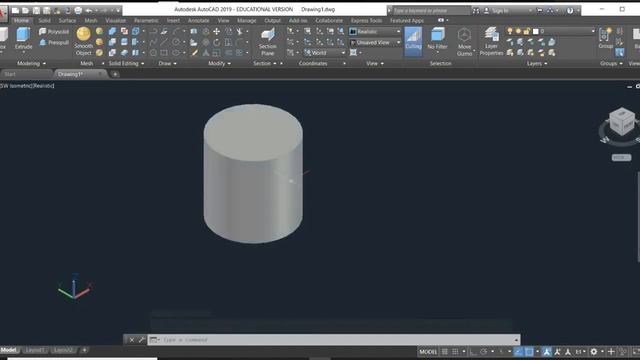This screenshot has width=640, height=360.
Task: Select the Extrude tool
Action: click(23, 38)
